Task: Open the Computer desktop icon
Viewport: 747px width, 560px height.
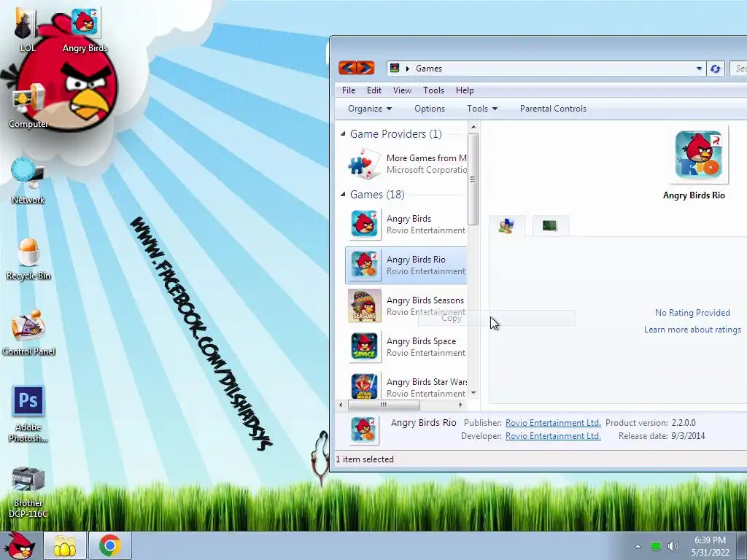Action: click(x=28, y=106)
